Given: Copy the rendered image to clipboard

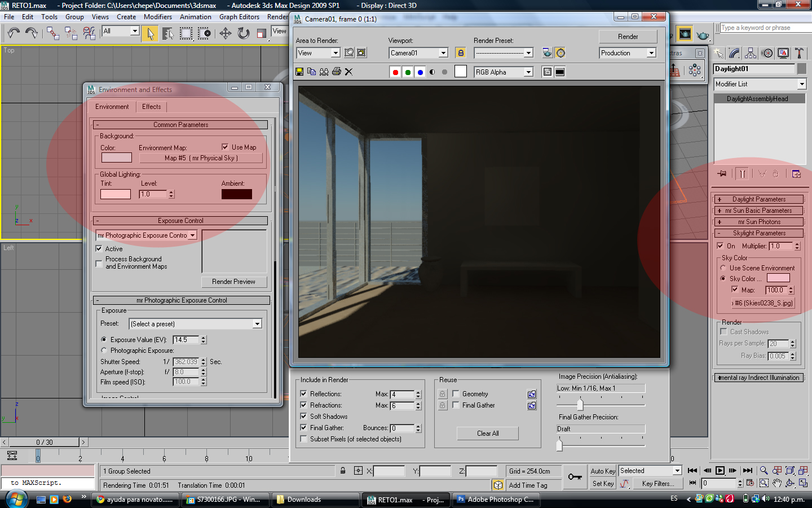Looking at the screenshot, I should pos(311,72).
